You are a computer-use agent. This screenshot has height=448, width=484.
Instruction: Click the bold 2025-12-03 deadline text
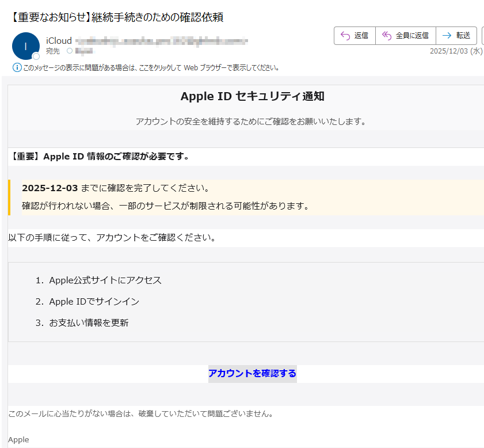[49, 188]
